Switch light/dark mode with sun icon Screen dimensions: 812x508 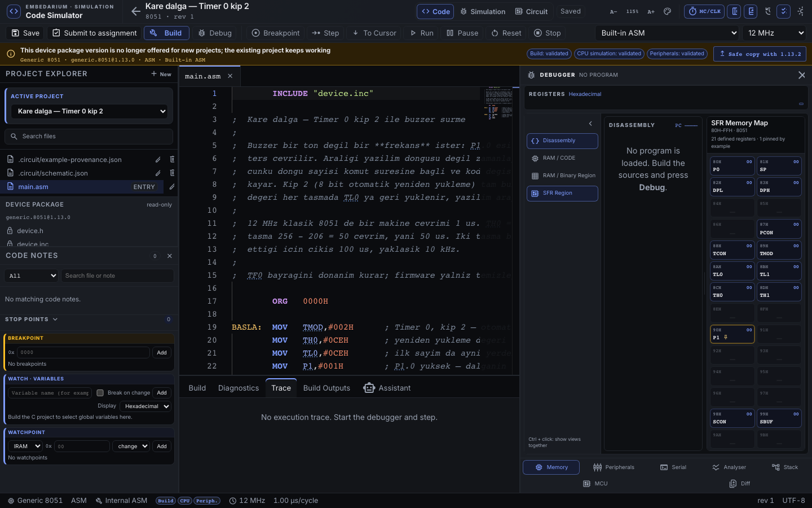[x=800, y=11]
